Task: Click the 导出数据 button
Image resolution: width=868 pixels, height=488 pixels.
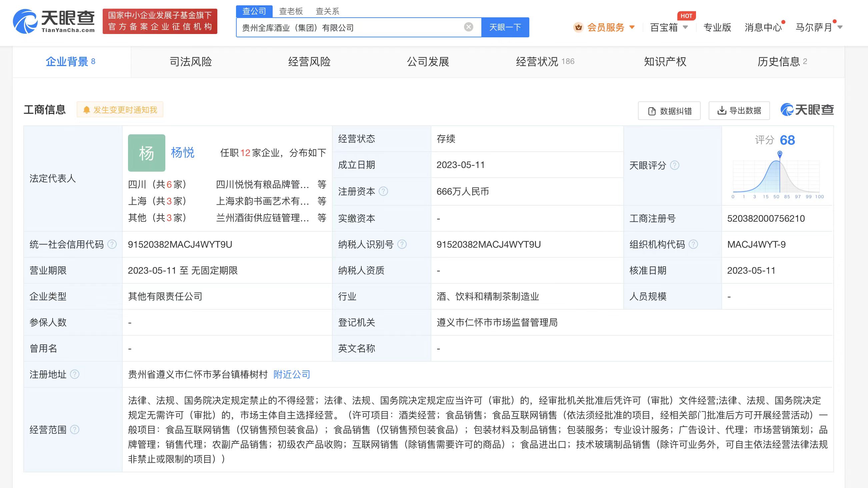Action: (x=739, y=111)
